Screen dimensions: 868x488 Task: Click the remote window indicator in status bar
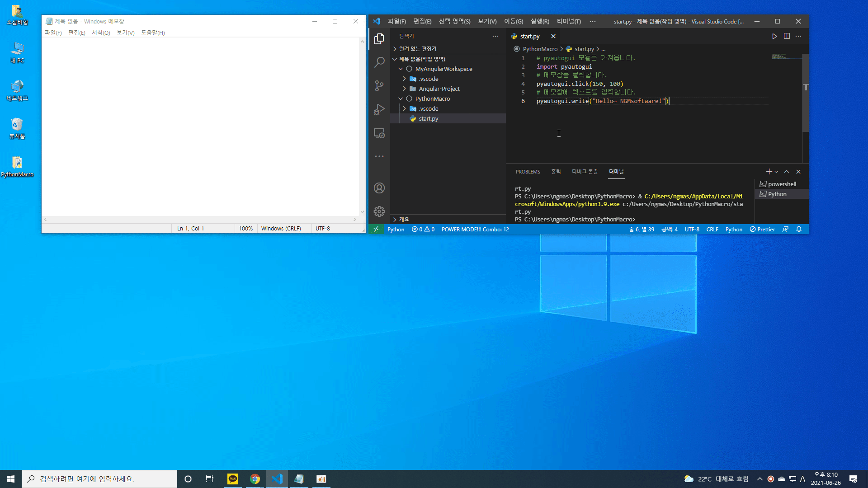click(x=376, y=230)
